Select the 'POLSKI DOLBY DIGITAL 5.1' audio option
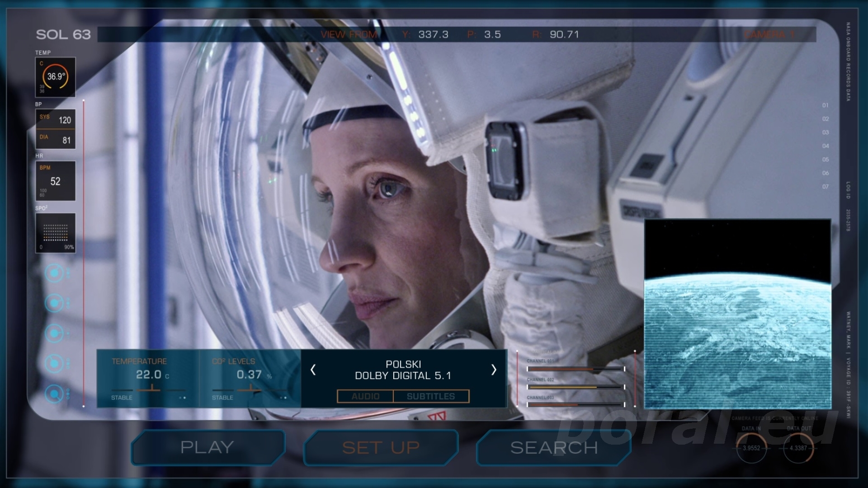The width and height of the screenshot is (868, 488). coord(403,370)
